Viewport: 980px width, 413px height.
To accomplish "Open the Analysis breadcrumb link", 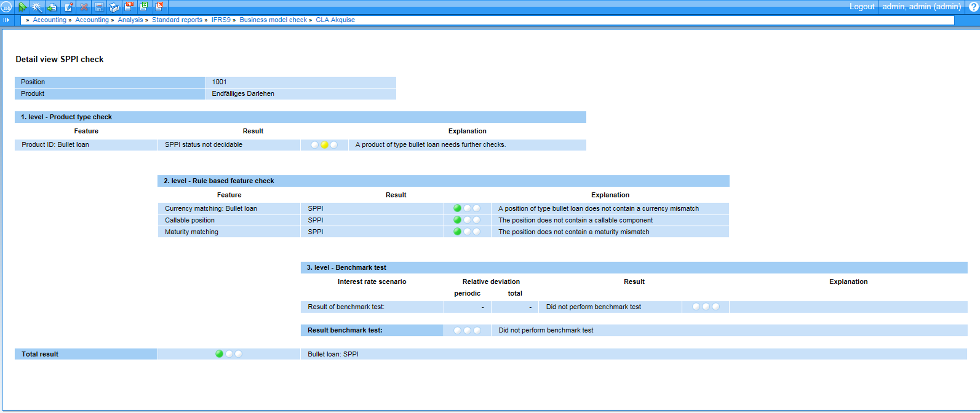I will coord(130,20).
